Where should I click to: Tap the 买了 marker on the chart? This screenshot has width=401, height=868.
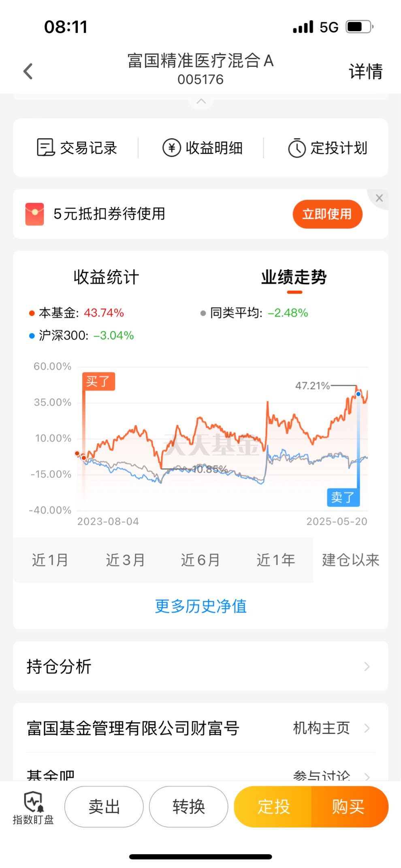(99, 381)
